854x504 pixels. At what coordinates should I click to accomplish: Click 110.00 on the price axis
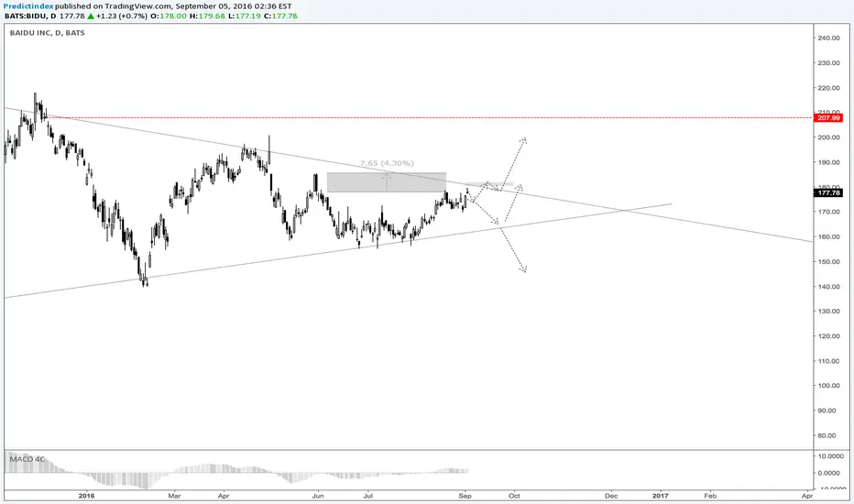(828, 361)
